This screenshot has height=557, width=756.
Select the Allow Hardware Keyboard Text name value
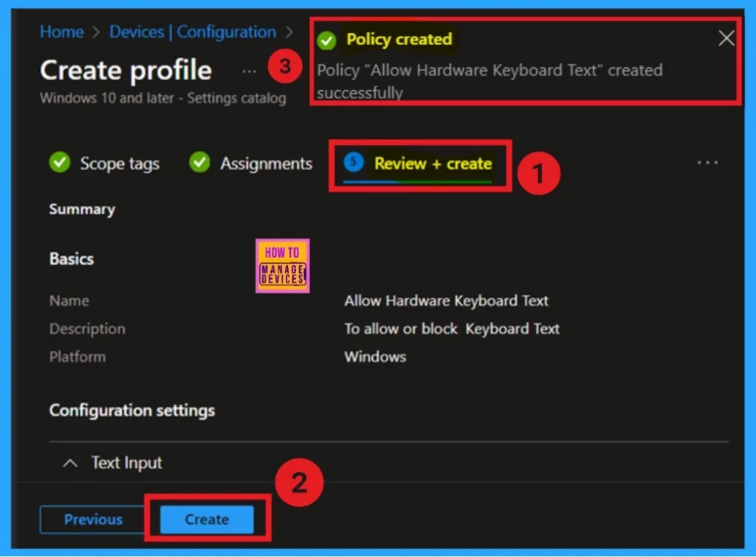[x=446, y=301]
